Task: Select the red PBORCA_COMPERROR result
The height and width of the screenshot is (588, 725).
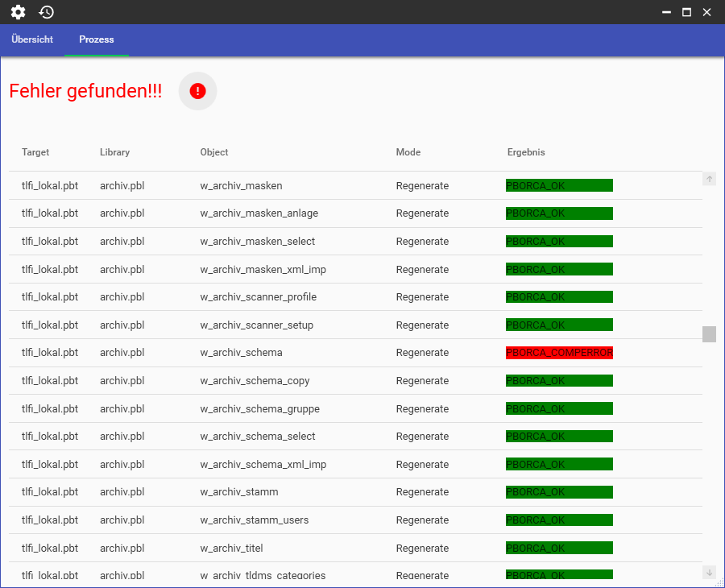Action: click(559, 353)
